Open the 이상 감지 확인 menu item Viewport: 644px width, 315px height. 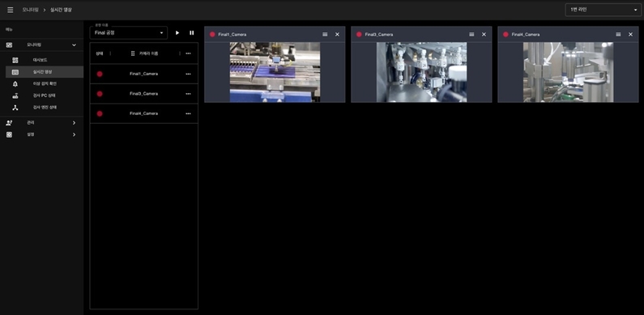pyautogui.click(x=45, y=83)
